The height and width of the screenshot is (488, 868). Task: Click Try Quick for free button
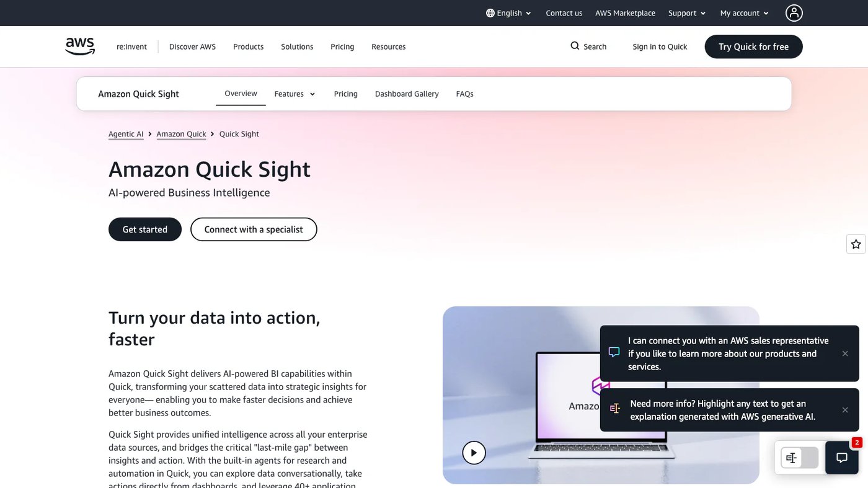(753, 47)
